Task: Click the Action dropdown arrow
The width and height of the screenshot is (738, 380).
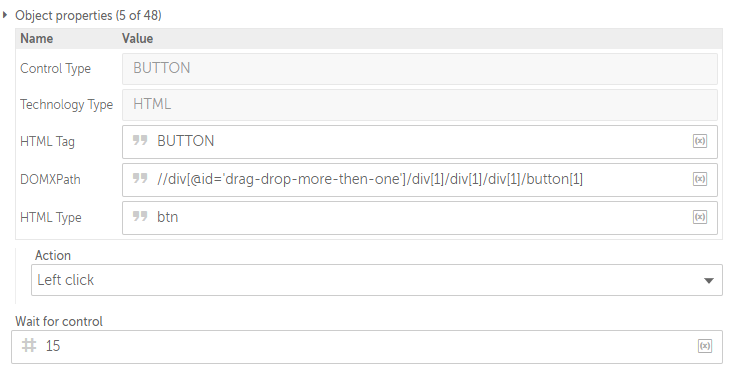Action: tap(708, 281)
